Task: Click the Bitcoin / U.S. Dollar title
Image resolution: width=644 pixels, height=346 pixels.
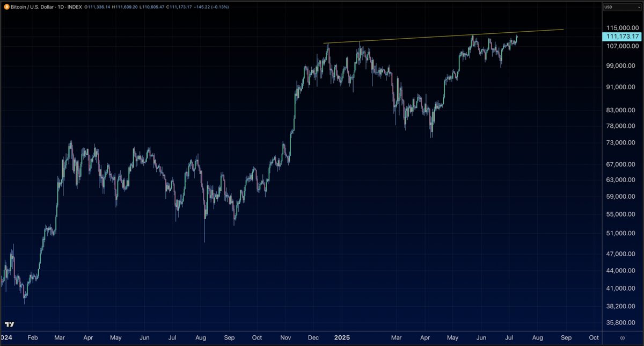Action: click(x=32, y=6)
